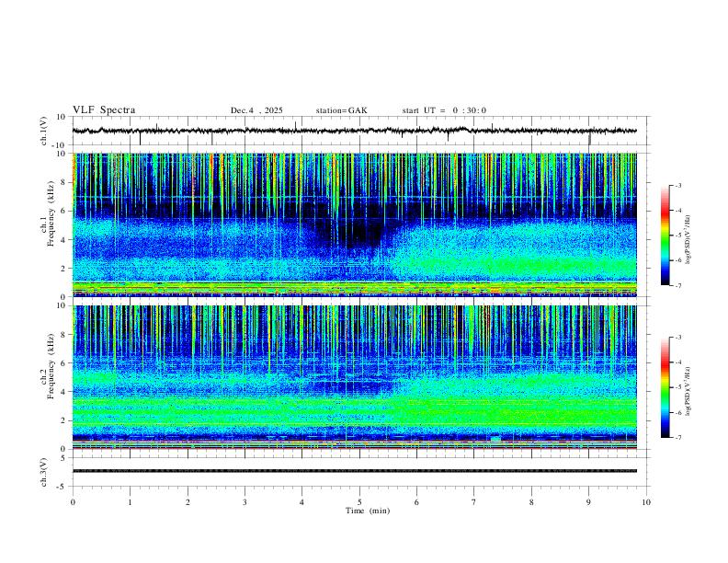728x563 pixels.
Task: Click the '-3' label on ch.1 color bar
Action: (678, 185)
